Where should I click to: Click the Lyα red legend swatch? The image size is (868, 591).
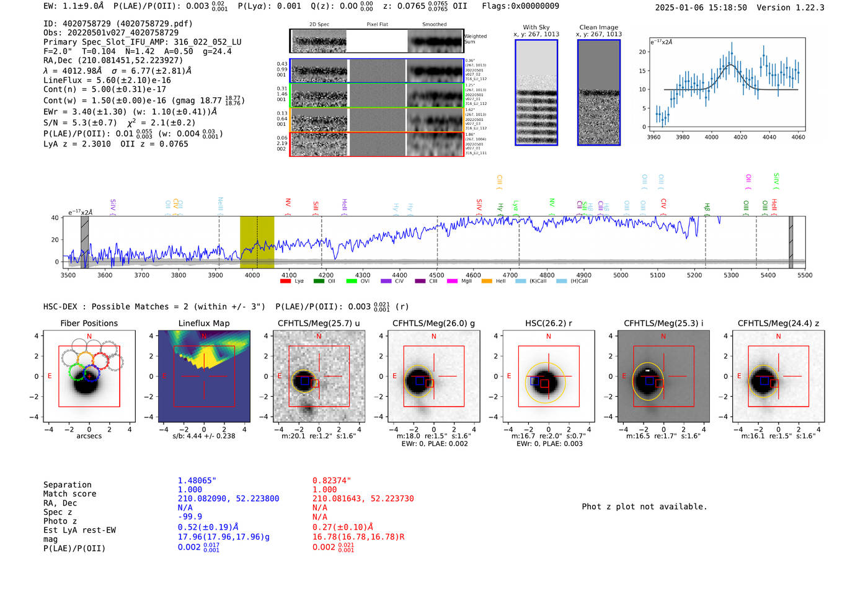pyautogui.click(x=285, y=282)
